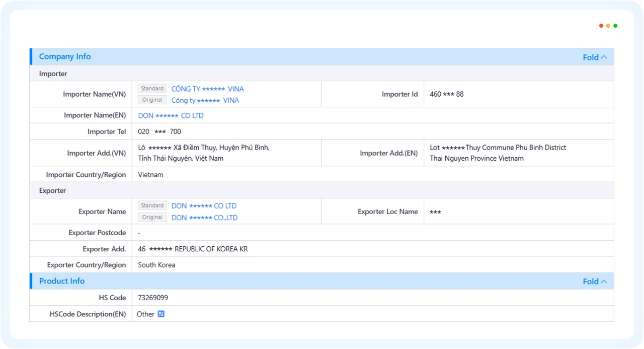Image resolution: width=644 pixels, height=349 pixels.
Task: Select the Company Info header title
Action: point(65,56)
